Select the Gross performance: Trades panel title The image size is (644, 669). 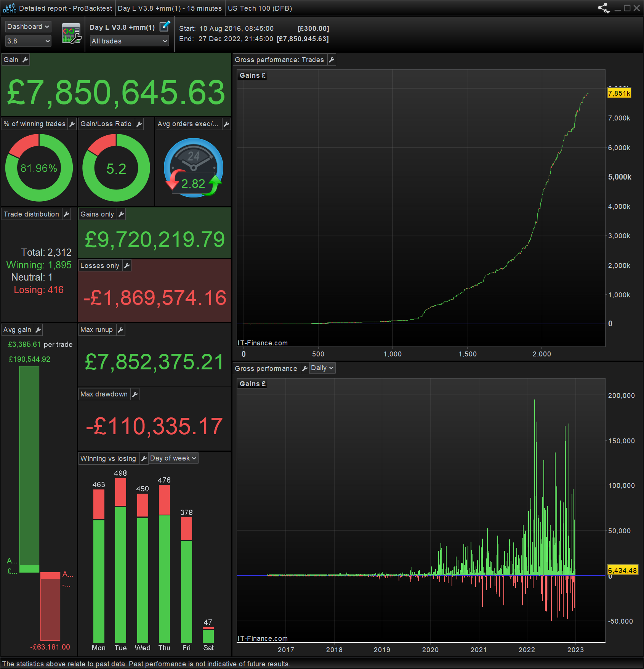[279, 60]
